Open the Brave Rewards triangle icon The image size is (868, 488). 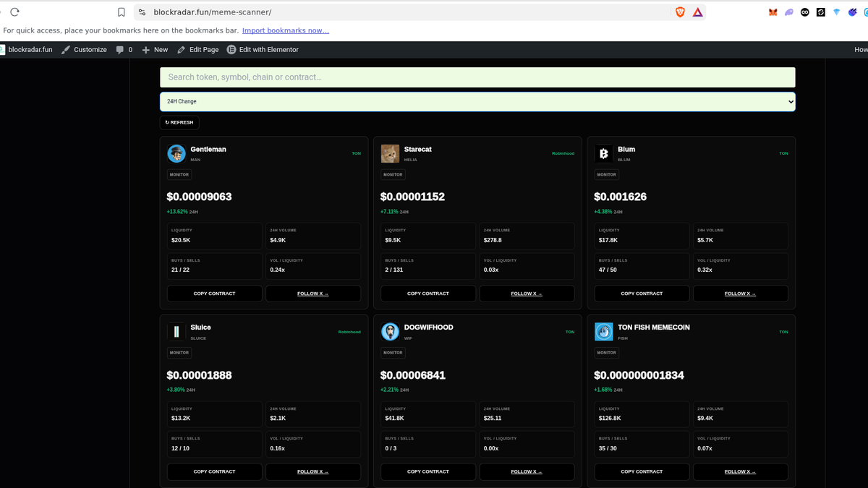coord(697,12)
